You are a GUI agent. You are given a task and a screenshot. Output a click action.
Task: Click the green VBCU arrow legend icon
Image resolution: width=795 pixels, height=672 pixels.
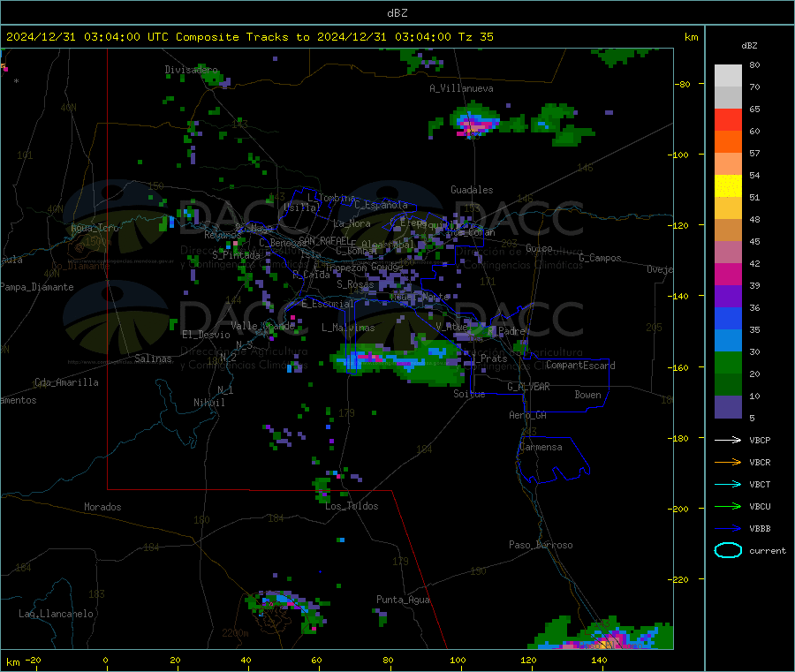tap(728, 506)
